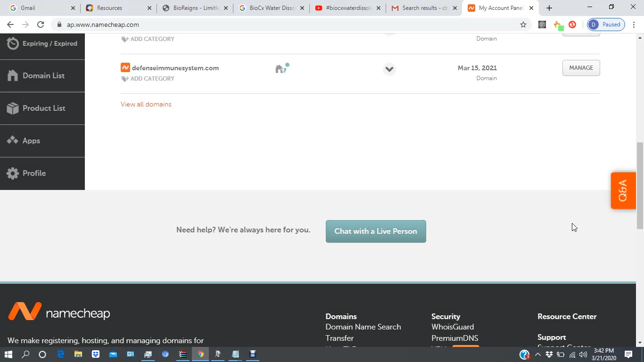Open Product List in sidebar
This screenshot has height=362, width=644.
(42, 108)
